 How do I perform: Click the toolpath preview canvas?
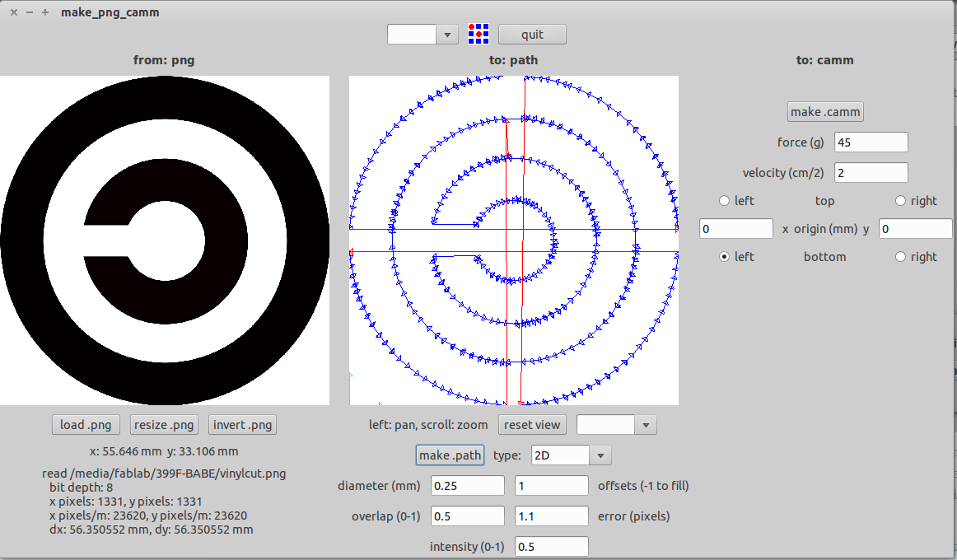(x=514, y=240)
